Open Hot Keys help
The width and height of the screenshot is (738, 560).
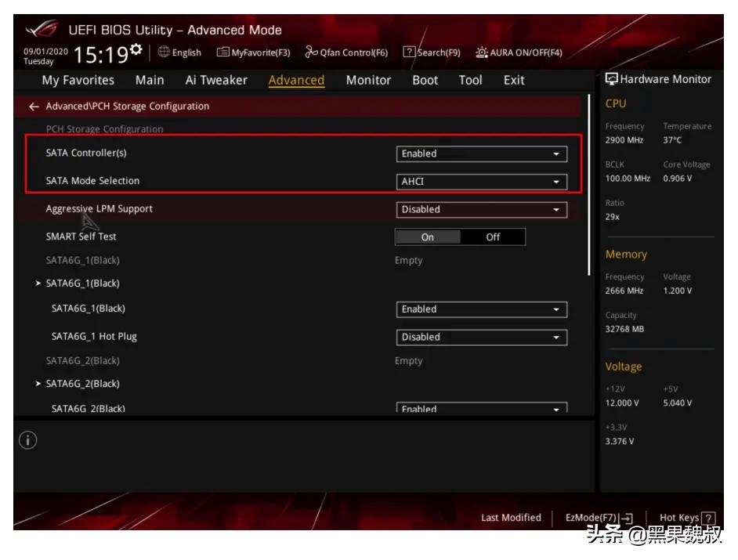(x=687, y=518)
